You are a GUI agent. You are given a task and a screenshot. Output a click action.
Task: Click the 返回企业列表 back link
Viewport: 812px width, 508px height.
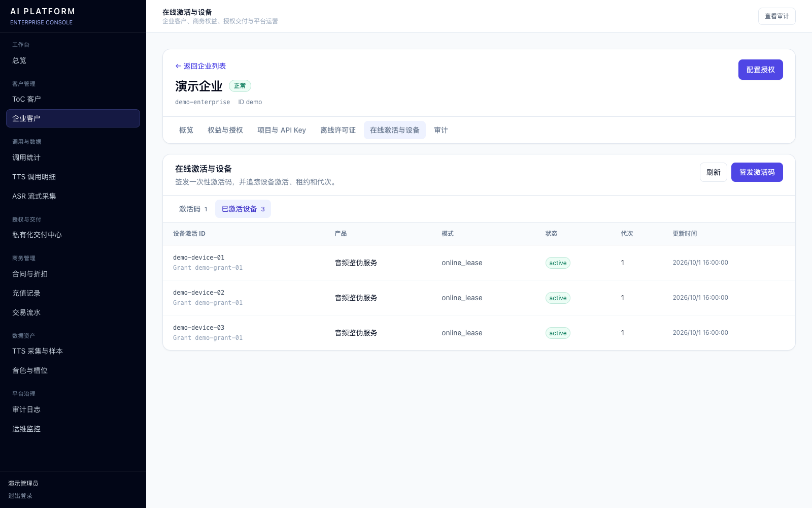coord(200,66)
